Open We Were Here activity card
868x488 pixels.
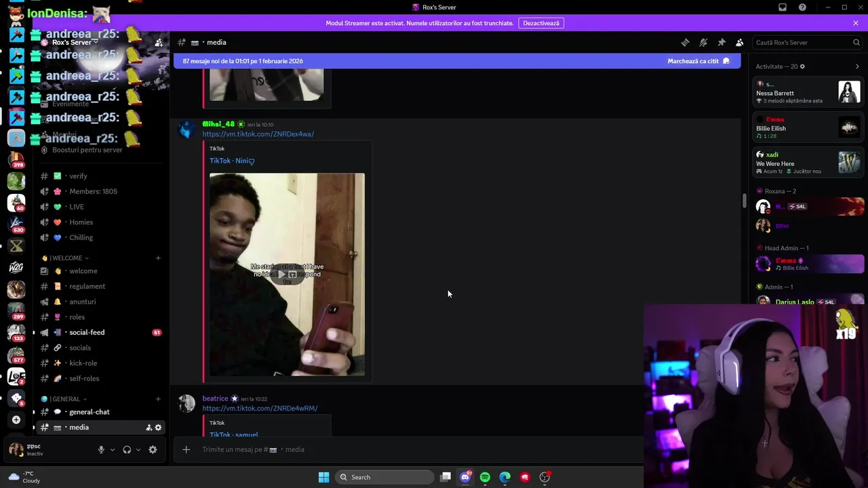click(808, 163)
